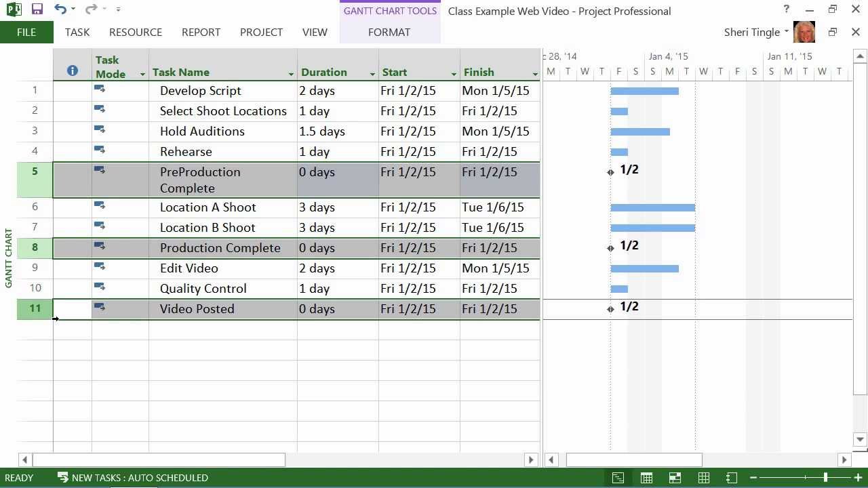Screen dimensions: 868x488
Task: Open the Task Mode column filter dropdown
Action: [x=142, y=74]
